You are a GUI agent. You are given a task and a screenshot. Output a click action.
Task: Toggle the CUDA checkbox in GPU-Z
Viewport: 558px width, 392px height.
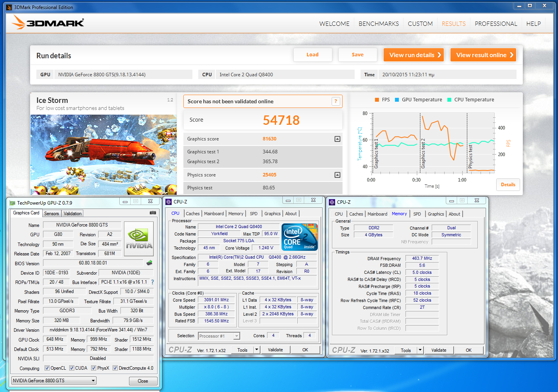(72, 368)
